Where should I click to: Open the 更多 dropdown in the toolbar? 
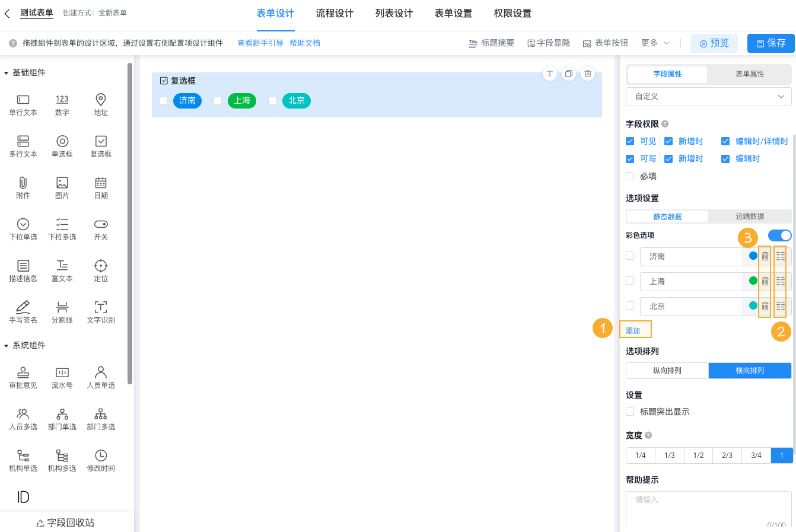point(652,43)
